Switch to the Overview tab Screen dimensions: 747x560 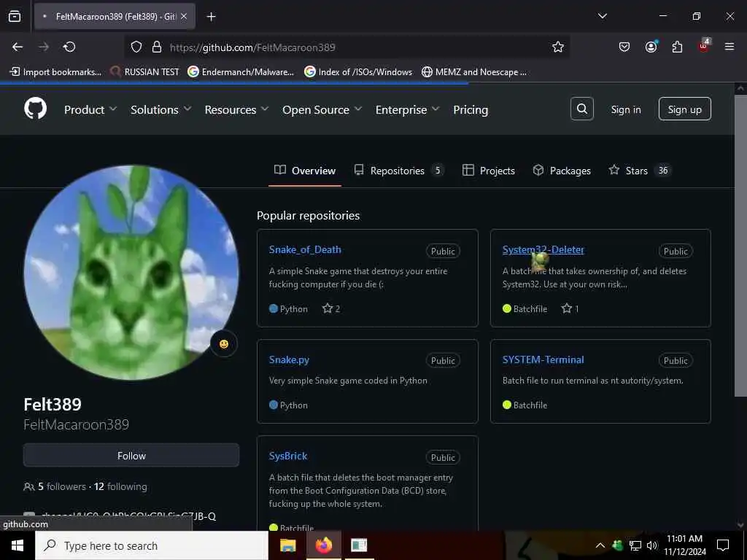[x=305, y=171]
